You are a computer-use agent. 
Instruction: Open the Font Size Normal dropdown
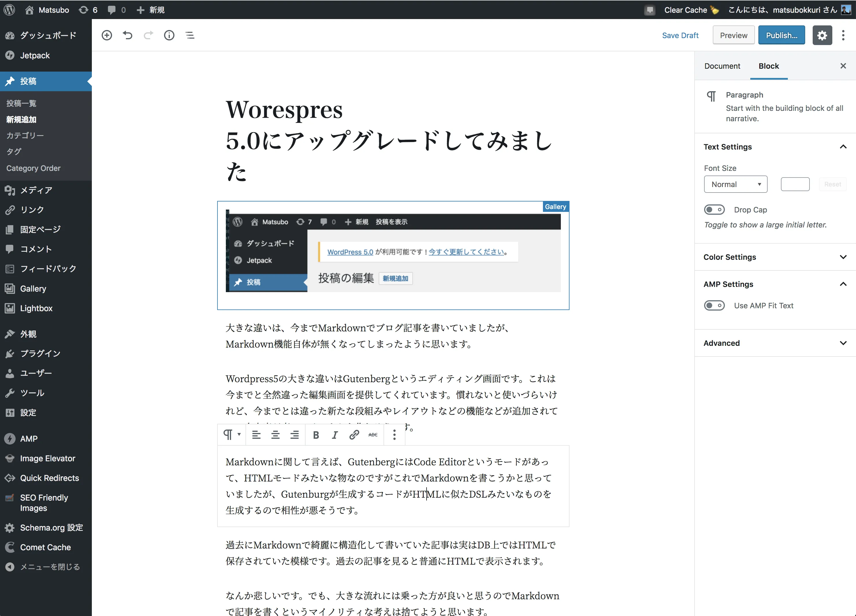click(735, 184)
